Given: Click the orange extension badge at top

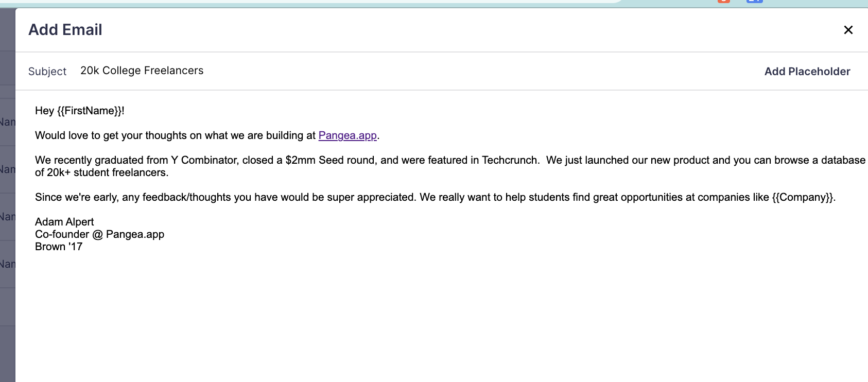Looking at the screenshot, I should (x=723, y=2).
